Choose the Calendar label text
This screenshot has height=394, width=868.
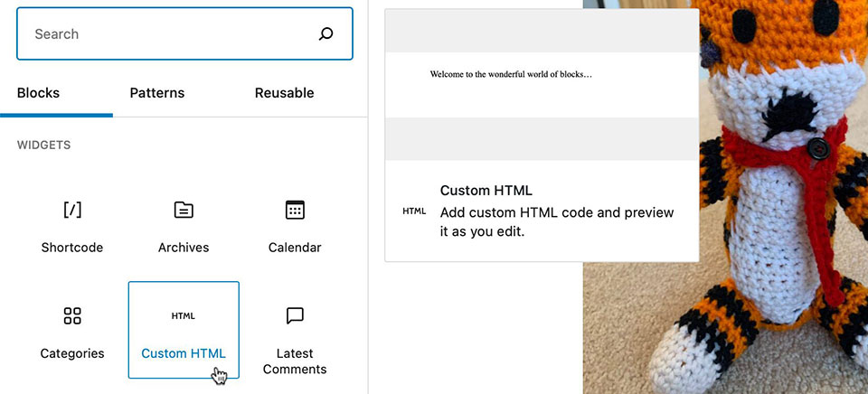295,248
